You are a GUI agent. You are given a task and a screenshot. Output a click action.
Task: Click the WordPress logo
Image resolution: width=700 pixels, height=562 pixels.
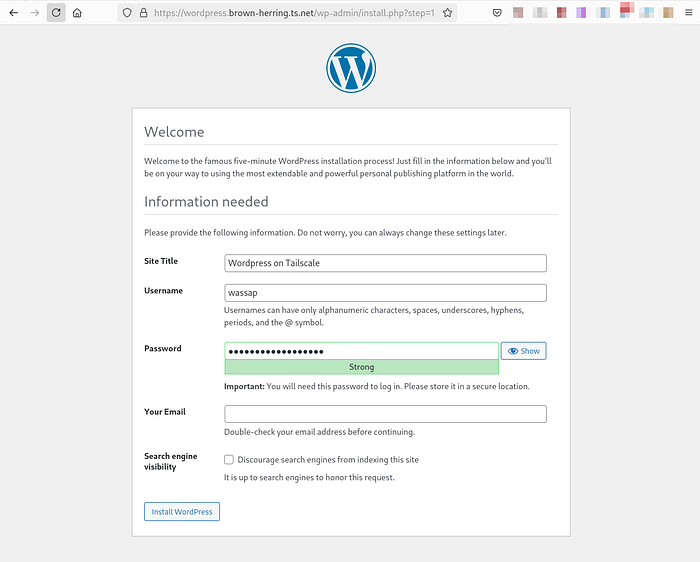click(351, 68)
